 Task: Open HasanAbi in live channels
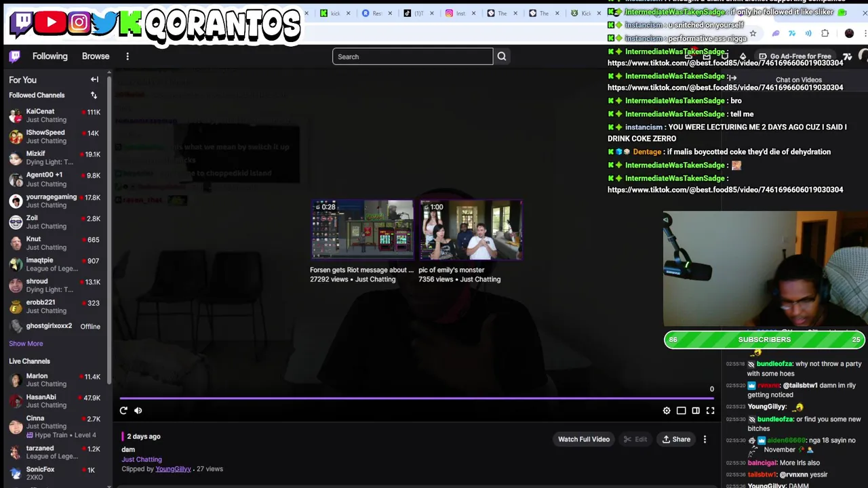(55, 401)
